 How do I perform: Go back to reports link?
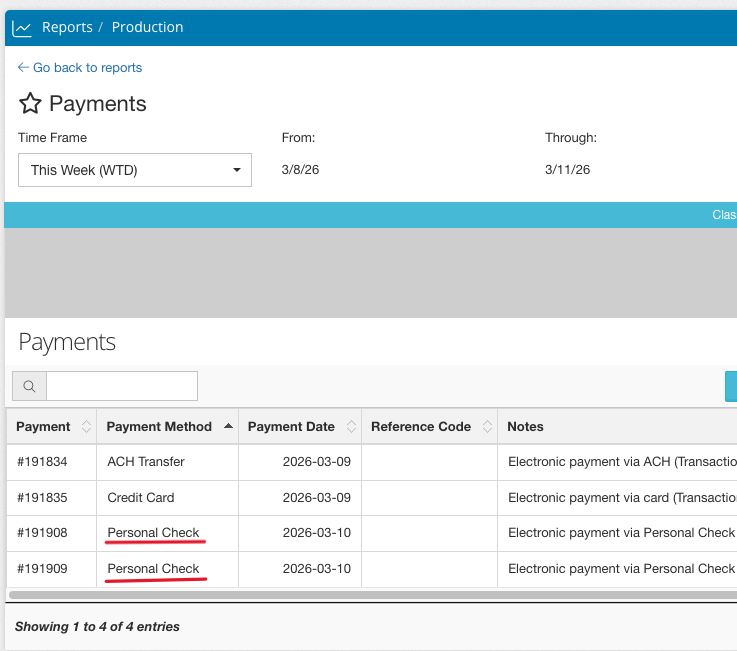point(80,68)
